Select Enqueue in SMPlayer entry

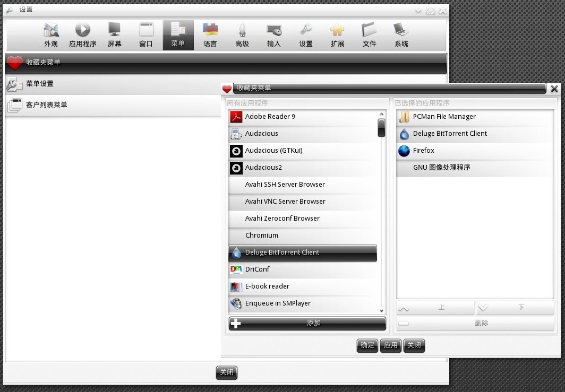coord(303,303)
